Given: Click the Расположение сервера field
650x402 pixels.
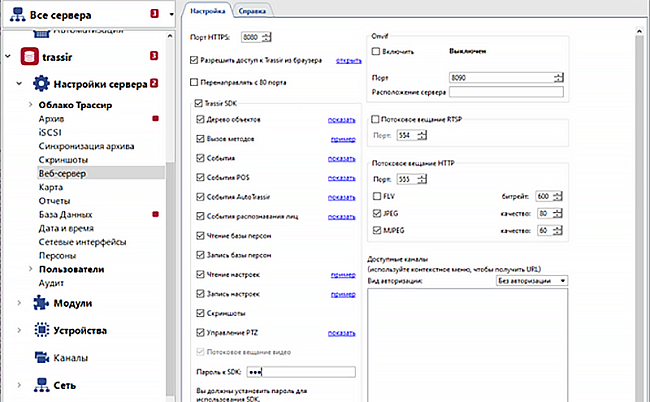Looking at the screenshot, I should 506,92.
